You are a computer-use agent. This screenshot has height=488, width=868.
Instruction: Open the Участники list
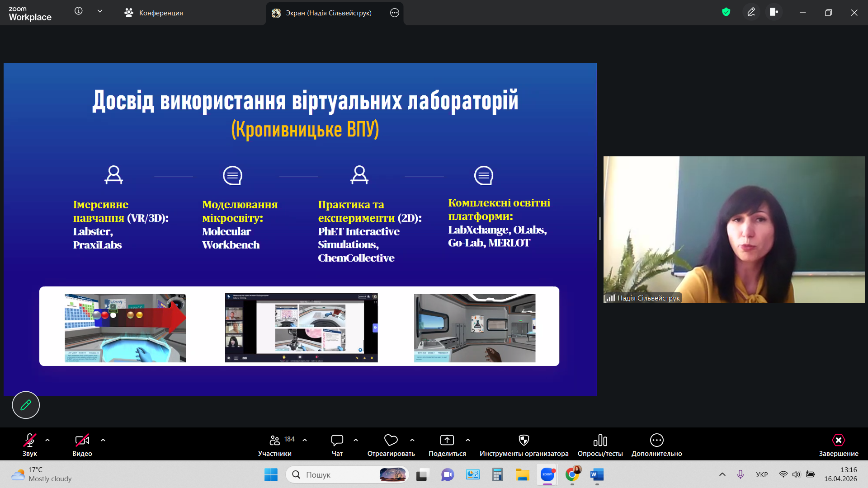275,445
